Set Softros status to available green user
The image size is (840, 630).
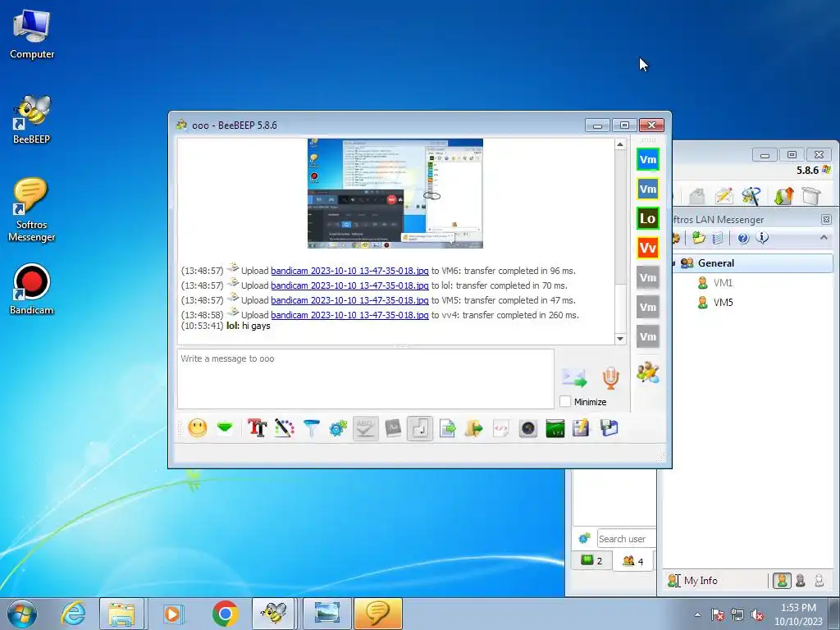pos(782,581)
